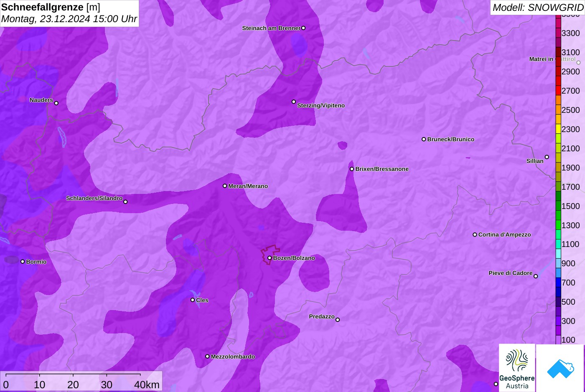The width and height of the screenshot is (585, 392).
Task: Click the '1900' legend value
Action: [571, 168]
